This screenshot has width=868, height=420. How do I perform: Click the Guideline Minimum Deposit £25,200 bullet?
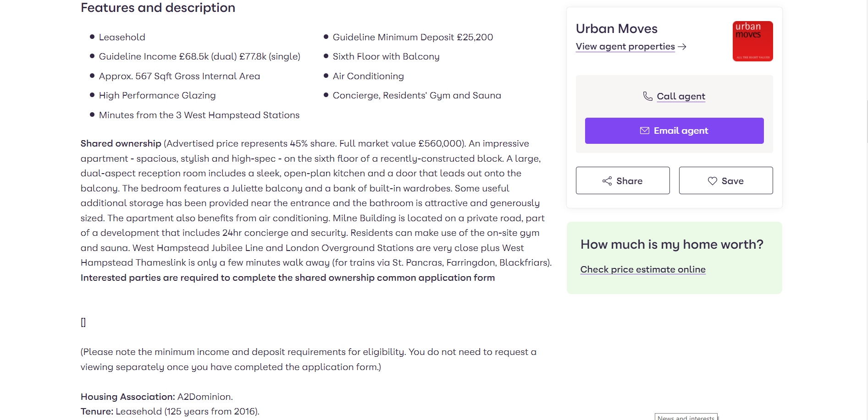tap(412, 37)
